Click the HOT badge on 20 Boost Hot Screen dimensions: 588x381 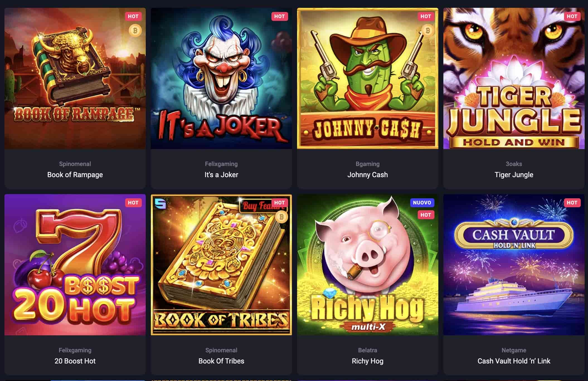coord(133,203)
